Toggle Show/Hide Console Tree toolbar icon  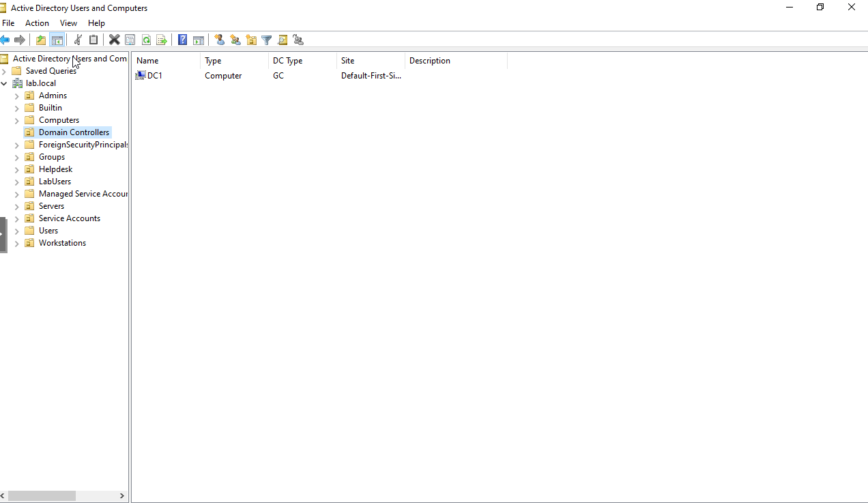coord(57,40)
